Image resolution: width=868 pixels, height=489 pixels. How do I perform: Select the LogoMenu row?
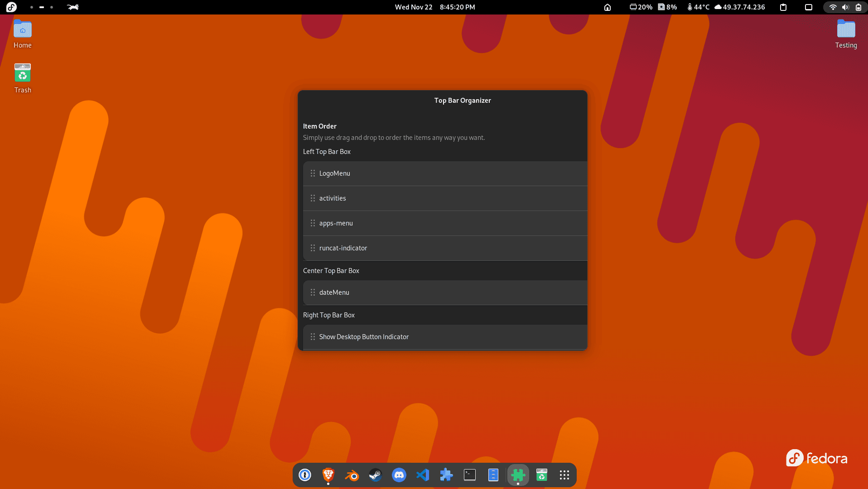[x=445, y=173]
